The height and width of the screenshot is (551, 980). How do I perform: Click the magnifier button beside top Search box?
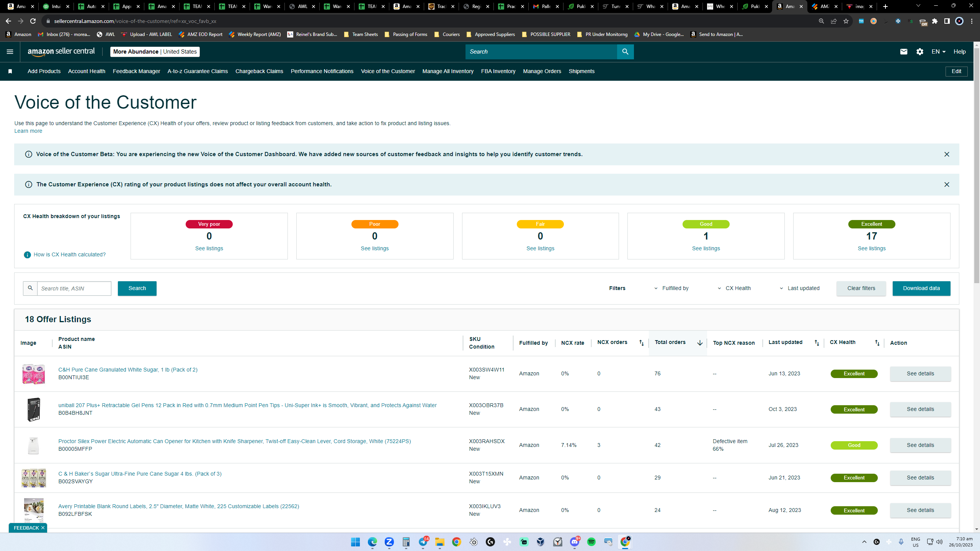pos(625,52)
